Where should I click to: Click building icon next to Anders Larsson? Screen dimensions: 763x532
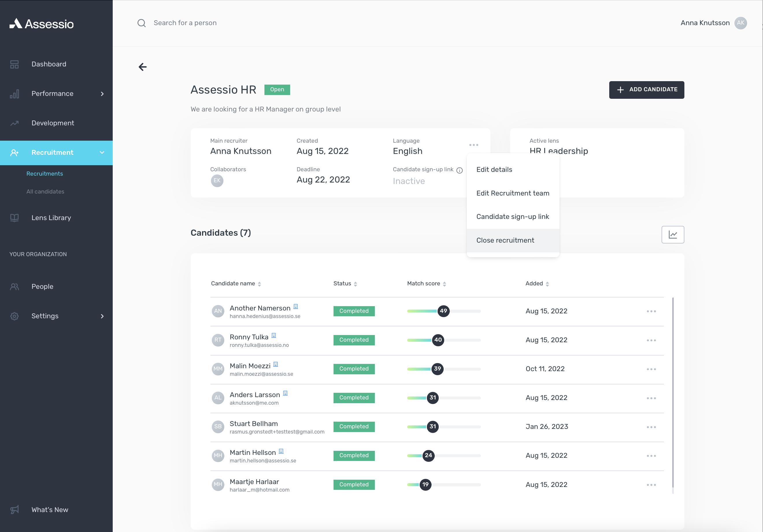pyautogui.click(x=285, y=393)
